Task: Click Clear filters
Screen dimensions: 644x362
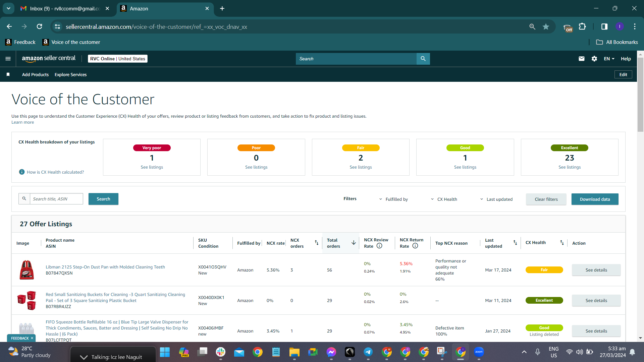Action: (546, 199)
